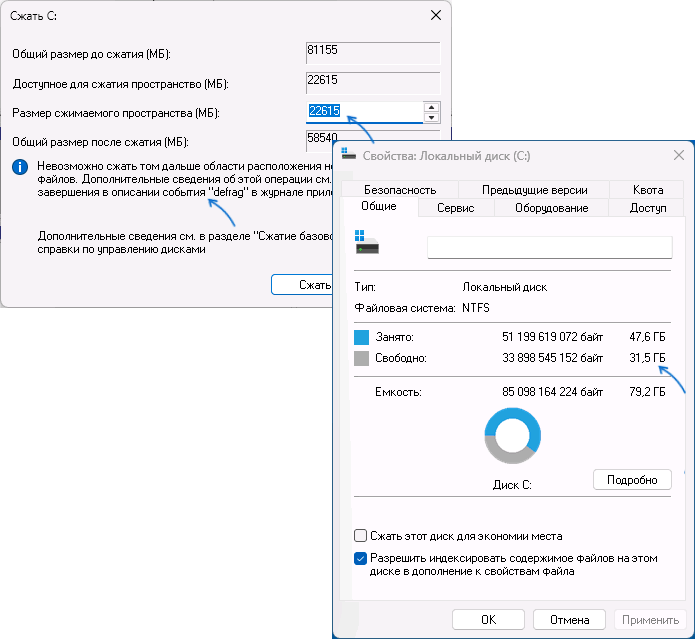Increase shrink size with the up spinner arrow
The width and height of the screenshot is (695, 639).
coord(431,107)
